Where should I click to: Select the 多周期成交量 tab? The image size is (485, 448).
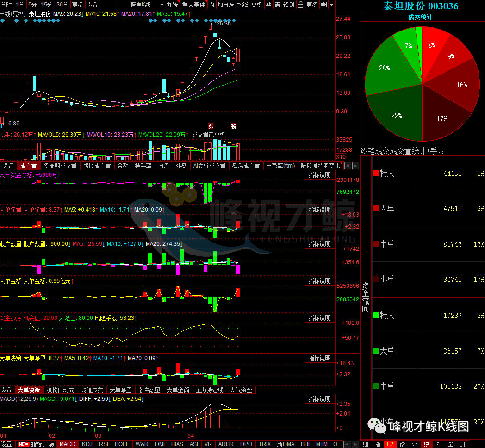click(60, 166)
